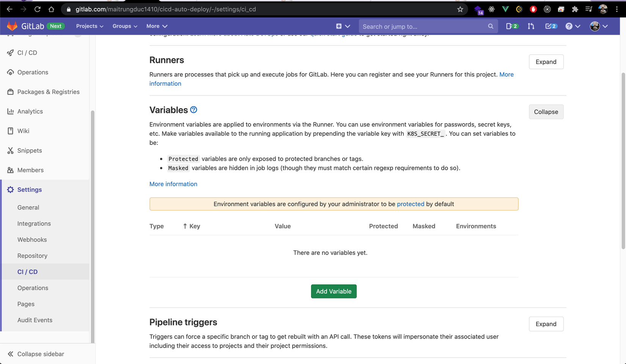Click the Add Variable button
Screen dimensions: 626x364
coord(333,291)
